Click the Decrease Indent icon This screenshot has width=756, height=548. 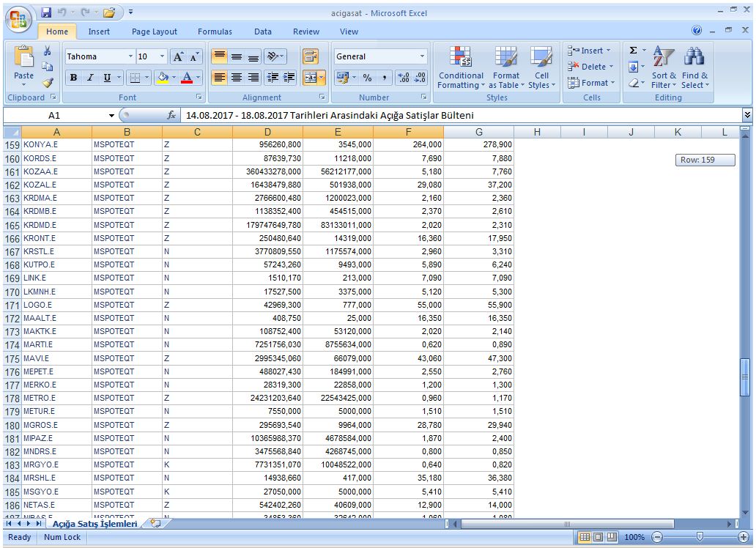(273, 77)
